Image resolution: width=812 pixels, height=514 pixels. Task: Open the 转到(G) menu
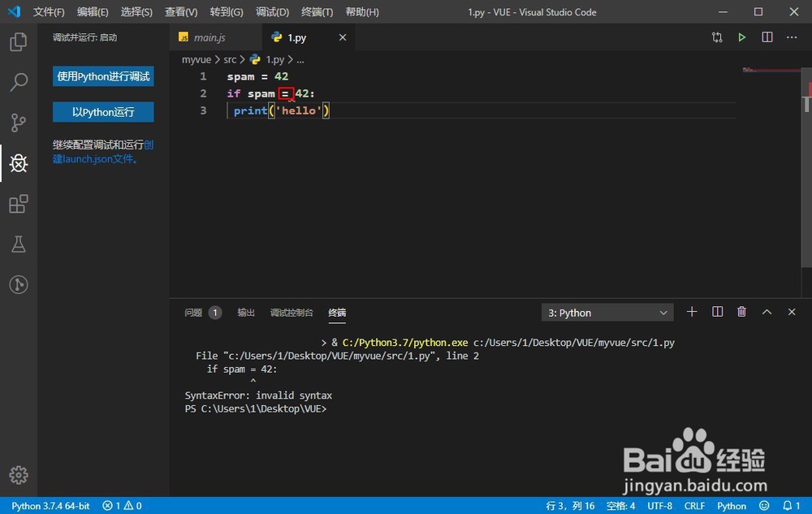(x=227, y=12)
